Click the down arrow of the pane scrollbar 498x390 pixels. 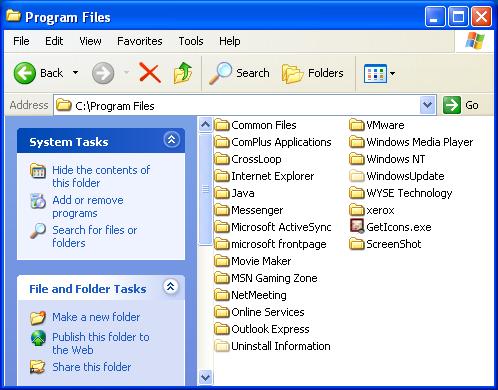pos(205,377)
